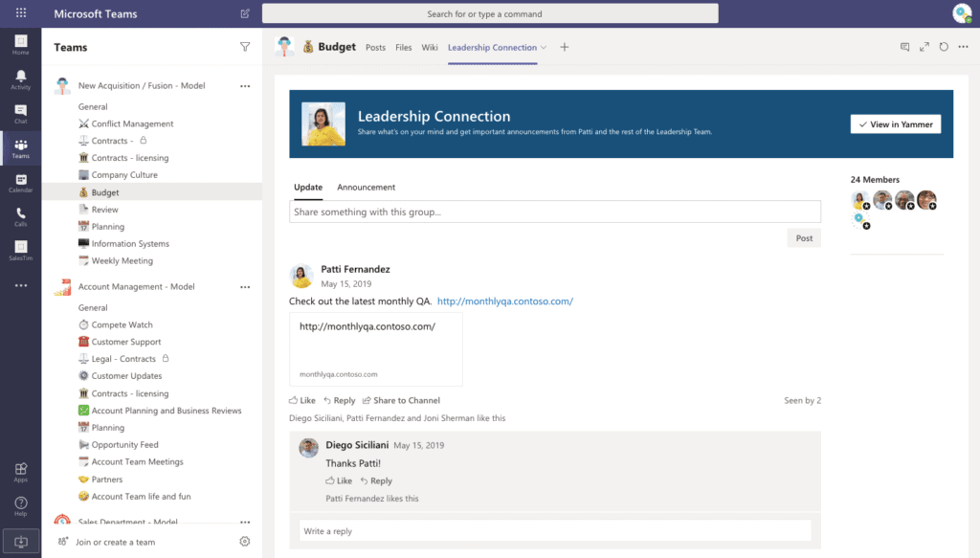Open the Legal - Contracts channel

point(123,359)
